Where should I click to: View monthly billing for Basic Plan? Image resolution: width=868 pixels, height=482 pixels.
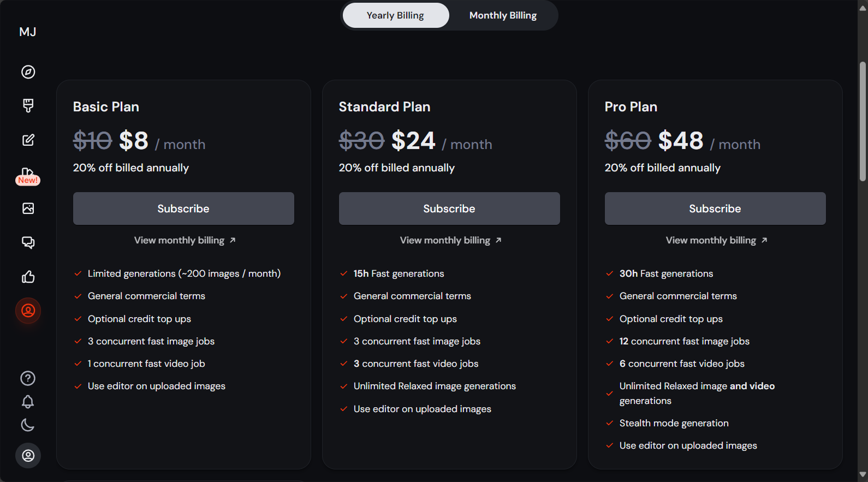click(185, 240)
